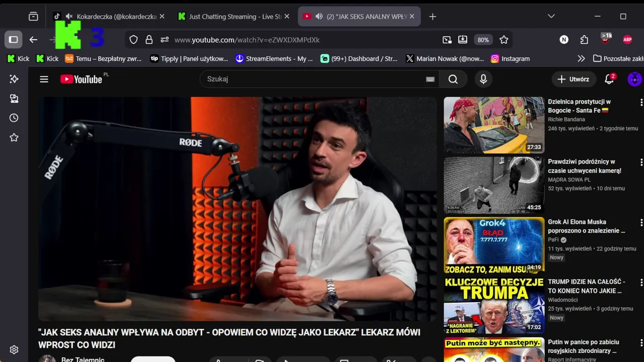Open the Dzielnica prostytucji w Bogocie thumbnail

[494, 125]
